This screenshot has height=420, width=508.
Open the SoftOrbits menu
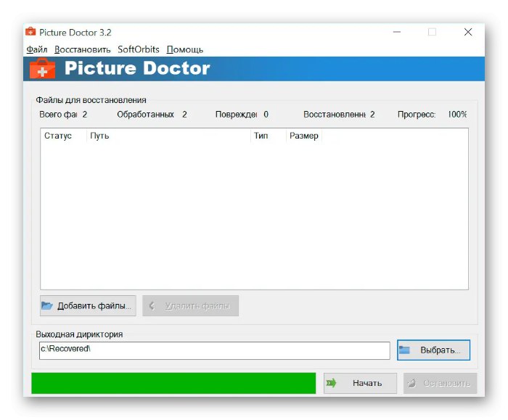tap(139, 49)
